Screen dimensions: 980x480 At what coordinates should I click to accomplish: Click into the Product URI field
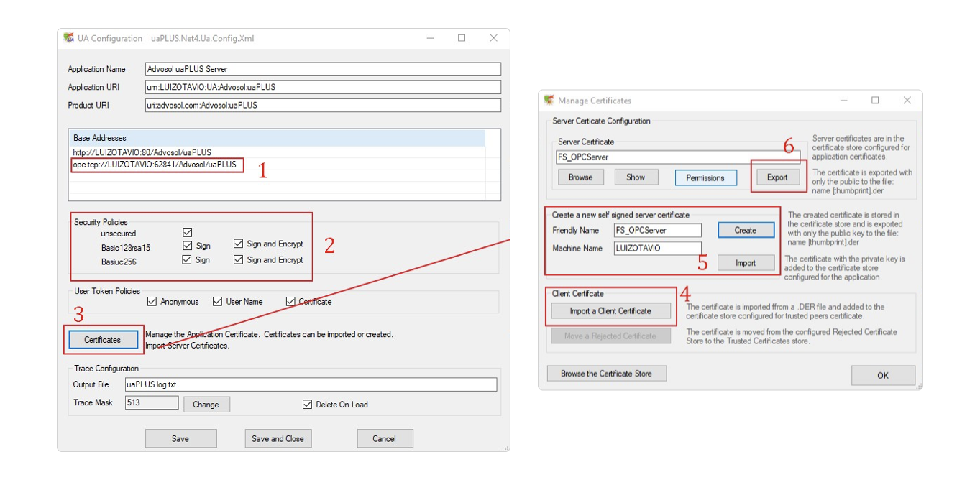323,105
